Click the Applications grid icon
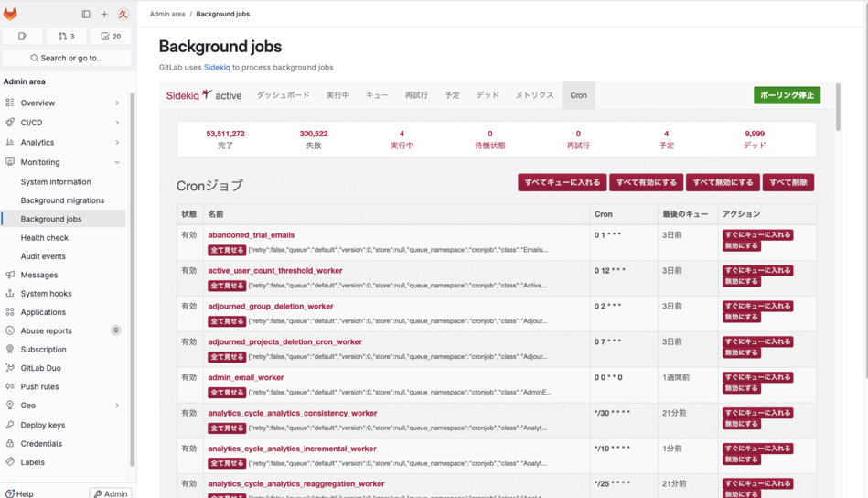Image resolution: width=868 pixels, height=498 pixels. pos(9,312)
